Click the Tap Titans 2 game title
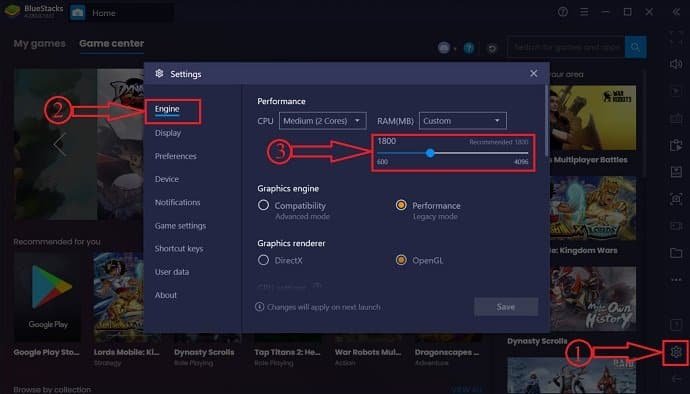The height and width of the screenshot is (394, 690). (x=287, y=352)
